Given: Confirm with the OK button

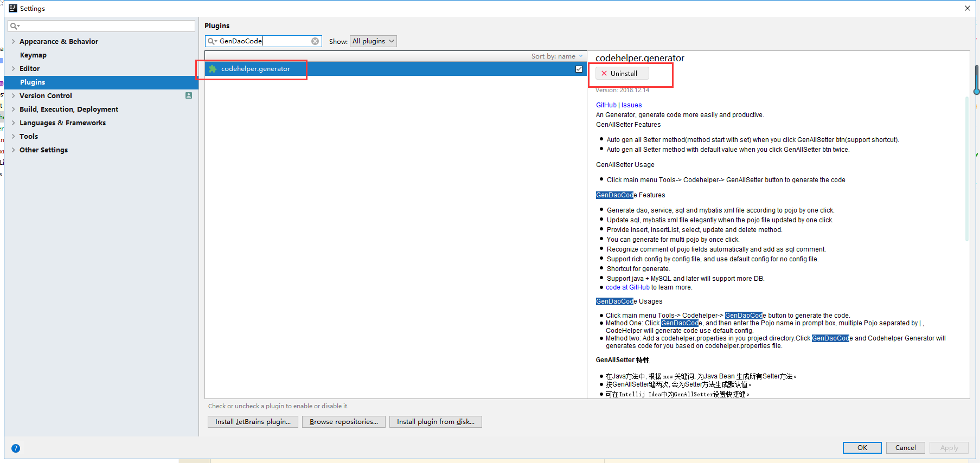Looking at the screenshot, I should pos(862,448).
